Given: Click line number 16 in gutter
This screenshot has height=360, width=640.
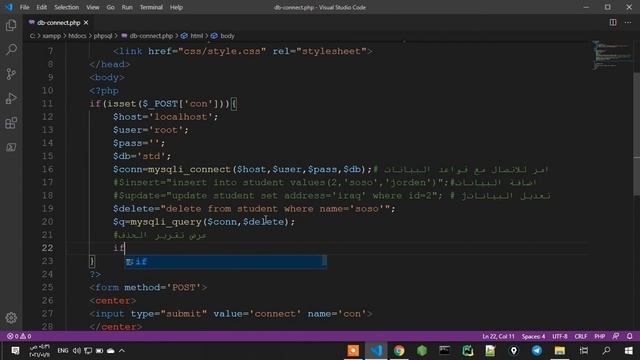Looking at the screenshot, I should point(47,169).
